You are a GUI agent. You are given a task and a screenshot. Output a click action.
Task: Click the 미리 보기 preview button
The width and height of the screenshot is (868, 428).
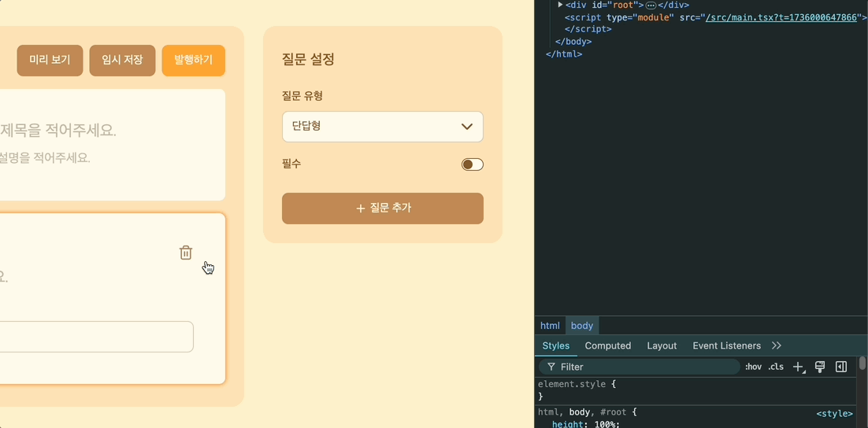pyautogui.click(x=50, y=61)
